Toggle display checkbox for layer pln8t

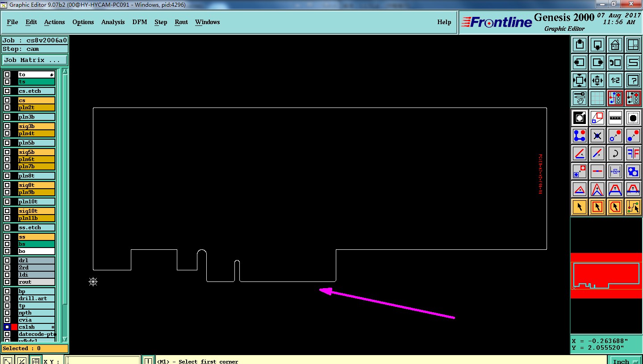7,176
